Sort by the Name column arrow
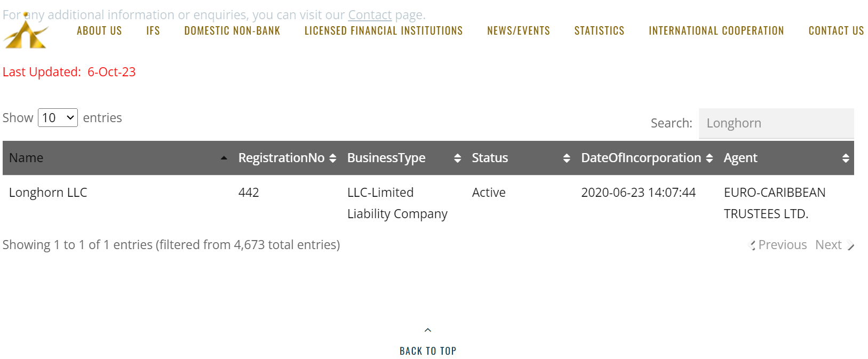The width and height of the screenshot is (868, 359). [224, 158]
